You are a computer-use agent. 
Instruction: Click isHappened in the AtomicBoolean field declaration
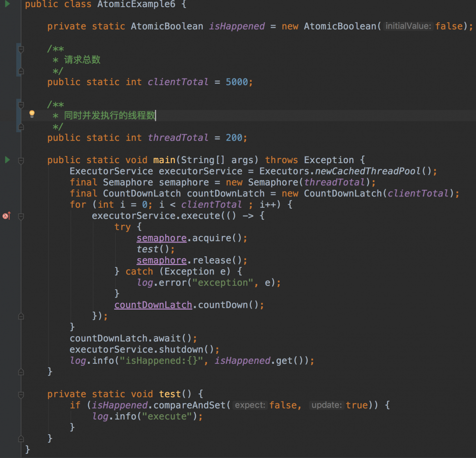237,26
